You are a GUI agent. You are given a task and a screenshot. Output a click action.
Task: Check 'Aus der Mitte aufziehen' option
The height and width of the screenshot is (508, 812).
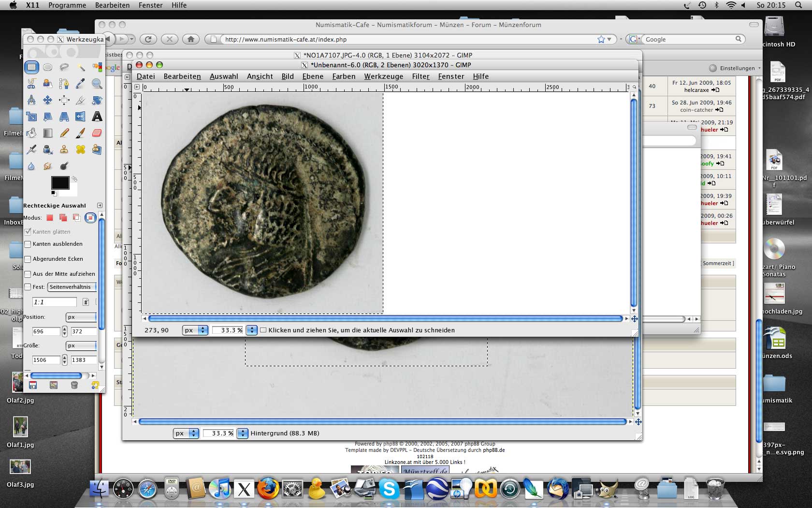click(28, 274)
